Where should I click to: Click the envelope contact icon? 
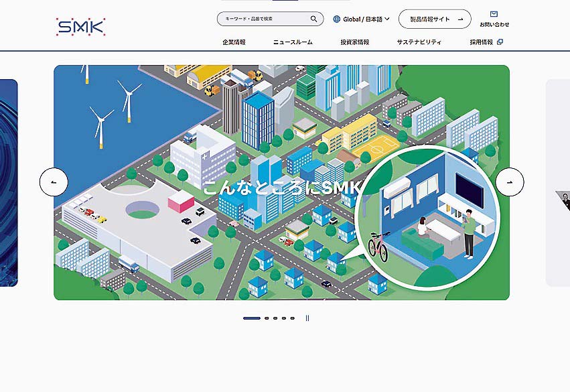pos(494,14)
